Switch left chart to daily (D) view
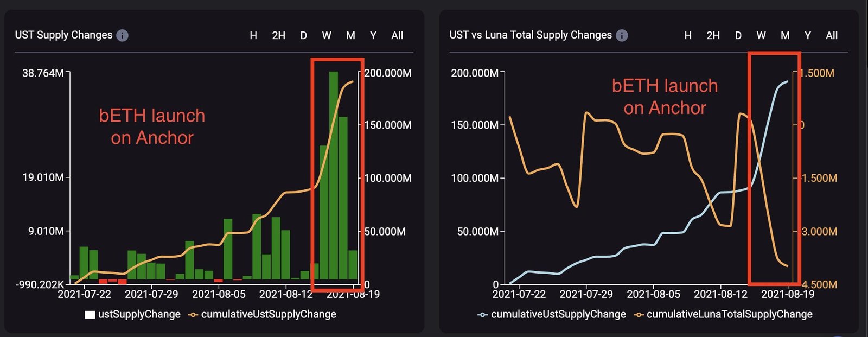The image size is (868, 337). tap(302, 35)
